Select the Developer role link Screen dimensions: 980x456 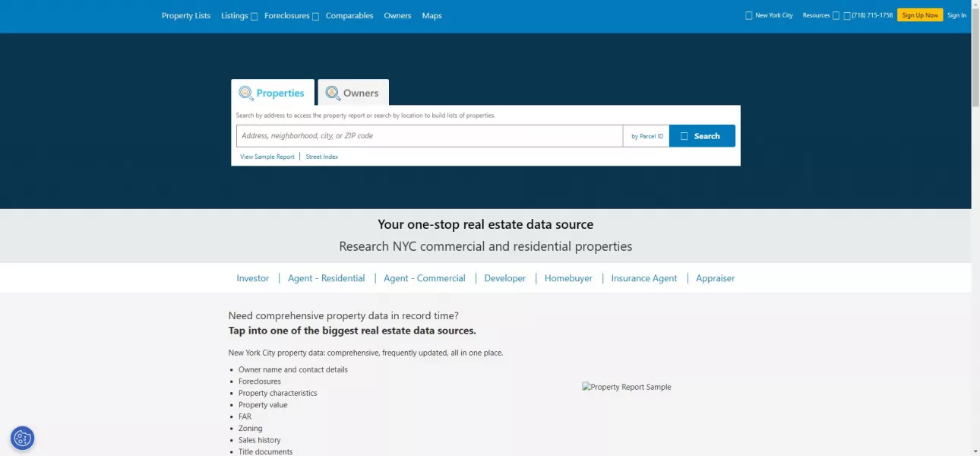(x=505, y=278)
